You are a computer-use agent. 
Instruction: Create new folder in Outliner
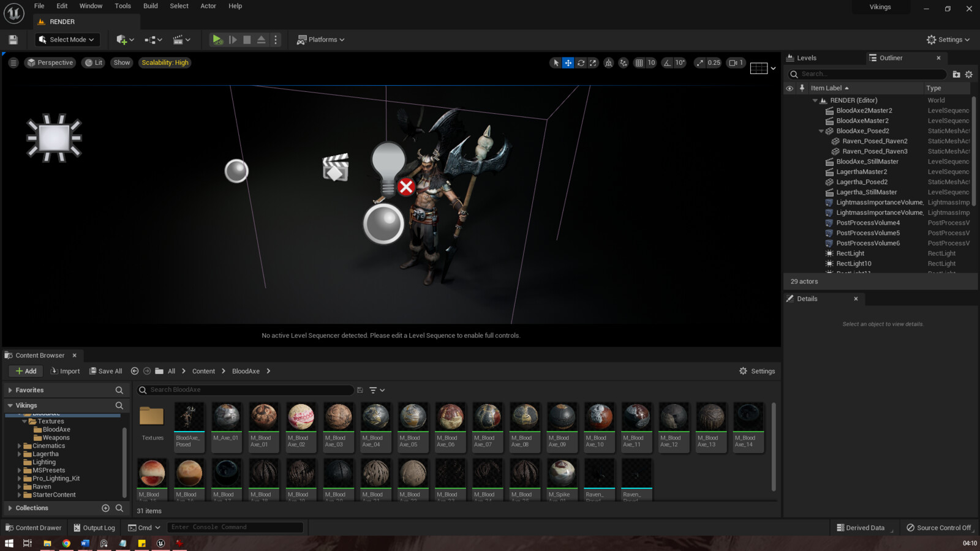956,74
